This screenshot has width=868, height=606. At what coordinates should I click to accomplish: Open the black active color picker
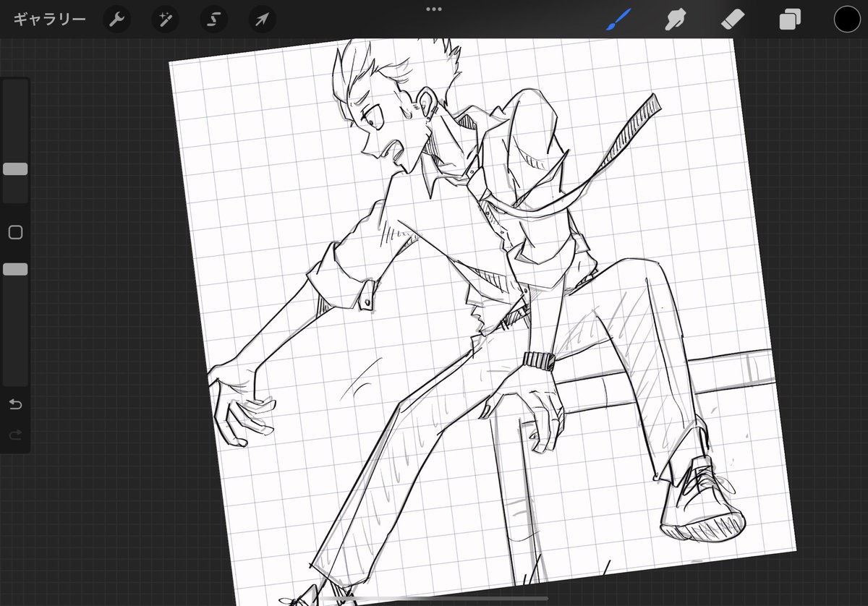(x=847, y=20)
